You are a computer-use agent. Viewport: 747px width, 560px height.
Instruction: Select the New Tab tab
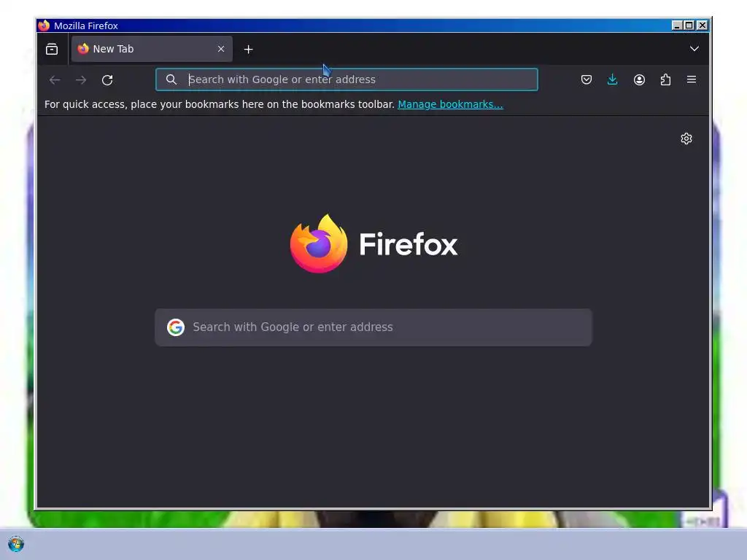(x=152, y=49)
